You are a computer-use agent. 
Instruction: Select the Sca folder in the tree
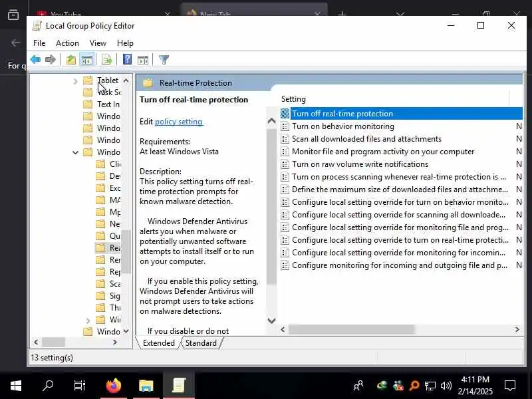pyautogui.click(x=108, y=284)
